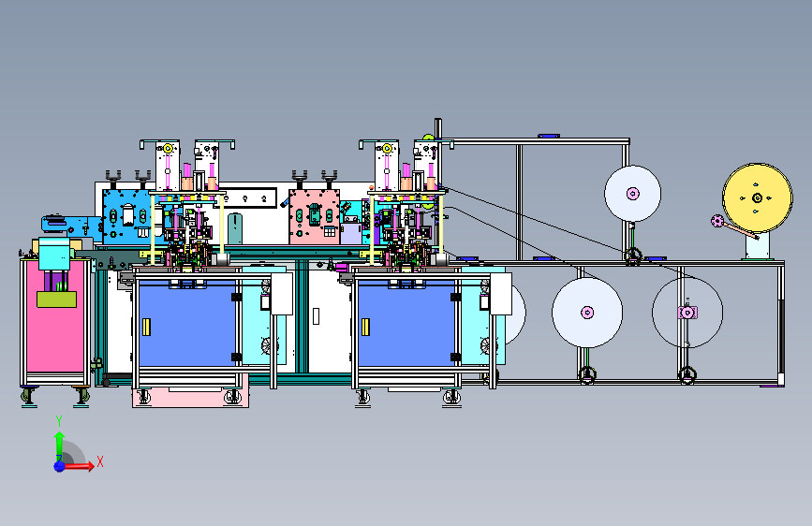812x526 pixels.
Task: Pick the handwheel below the lower white roll
Action: (587, 374)
